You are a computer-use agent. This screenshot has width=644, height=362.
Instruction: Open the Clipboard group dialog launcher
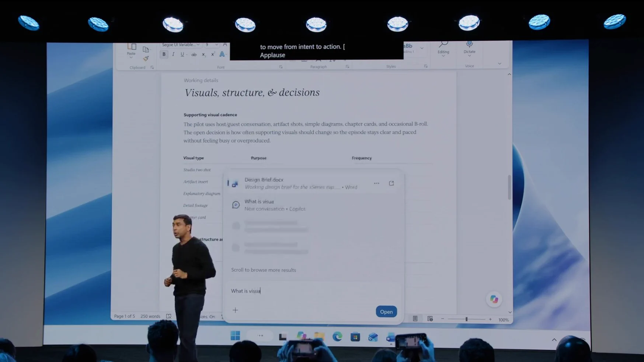pyautogui.click(x=152, y=67)
